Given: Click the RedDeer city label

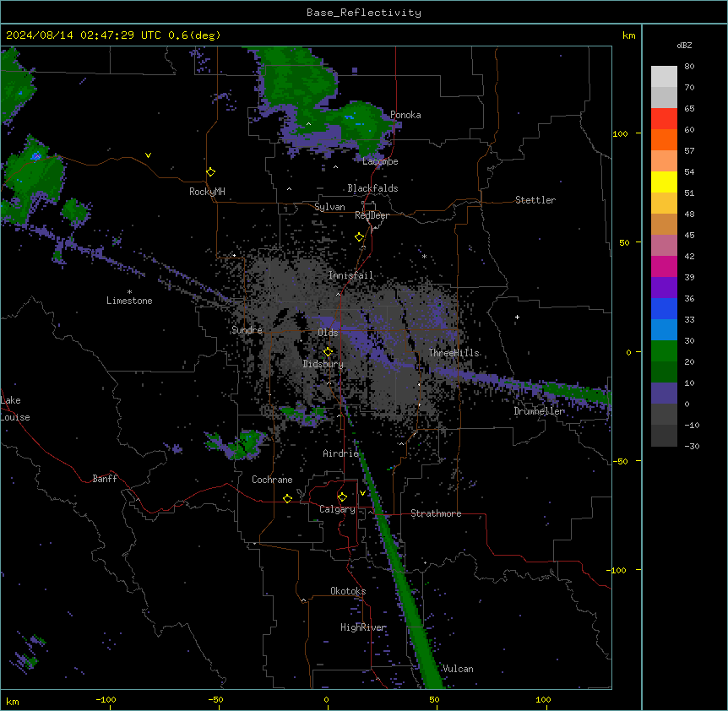Looking at the screenshot, I should click(x=372, y=215).
